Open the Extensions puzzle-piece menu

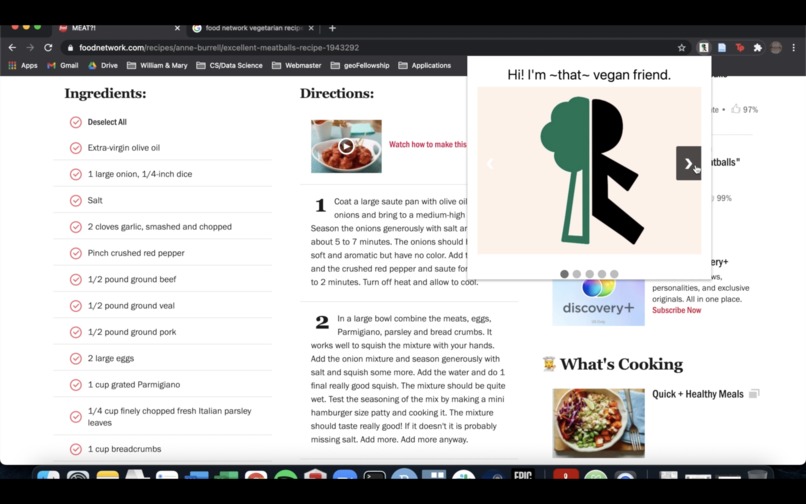point(758,48)
